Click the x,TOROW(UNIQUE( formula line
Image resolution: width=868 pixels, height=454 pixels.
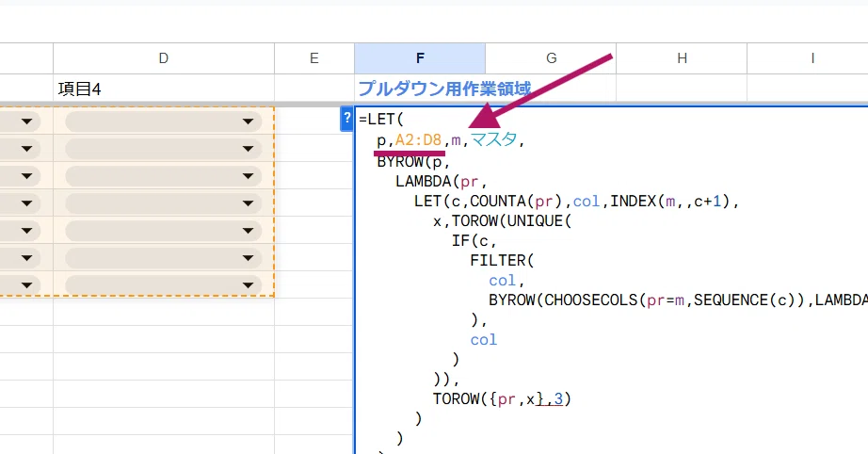point(502,221)
